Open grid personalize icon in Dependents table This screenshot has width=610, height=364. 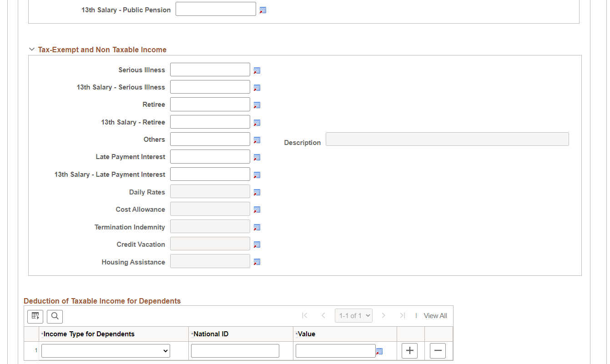point(35,316)
